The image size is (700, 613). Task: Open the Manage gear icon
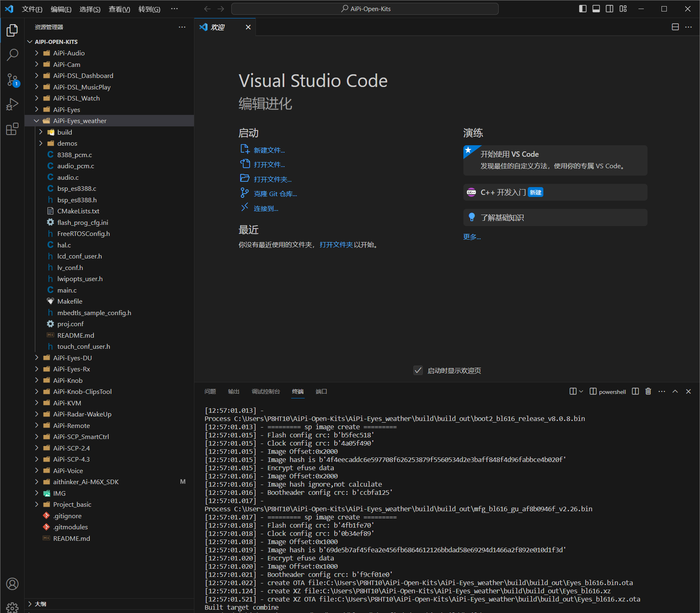pyautogui.click(x=12, y=607)
